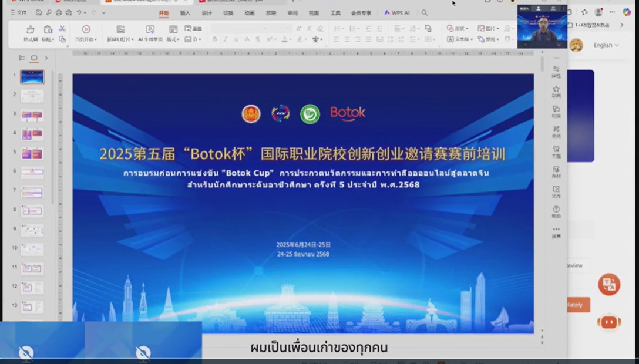The height and width of the screenshot is (364, 639).
Task: Add a new slide with 新建幻灯片
Action: (x=120, y=33)
